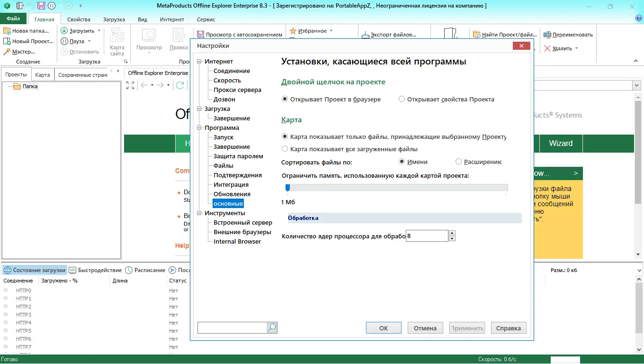The image size is (644, 364).
Task: Open the Интернет ribbon tab
Action: point(172,19)
